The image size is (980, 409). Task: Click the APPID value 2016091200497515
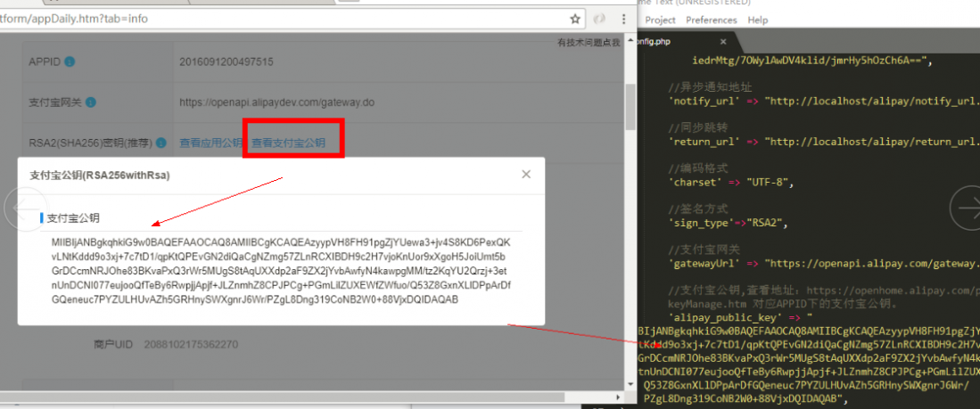point(226,61)
